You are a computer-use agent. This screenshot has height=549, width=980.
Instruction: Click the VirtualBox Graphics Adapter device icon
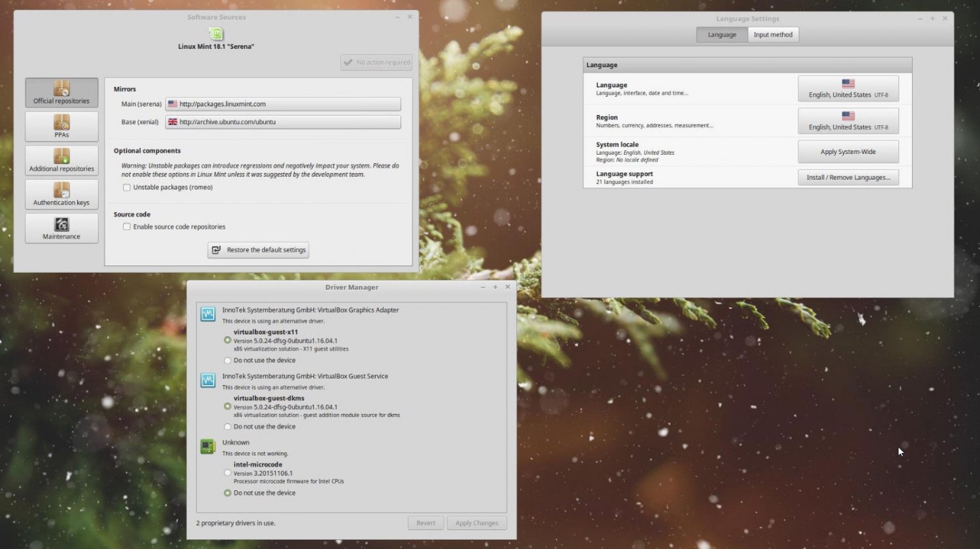click(x=208, y=313)
